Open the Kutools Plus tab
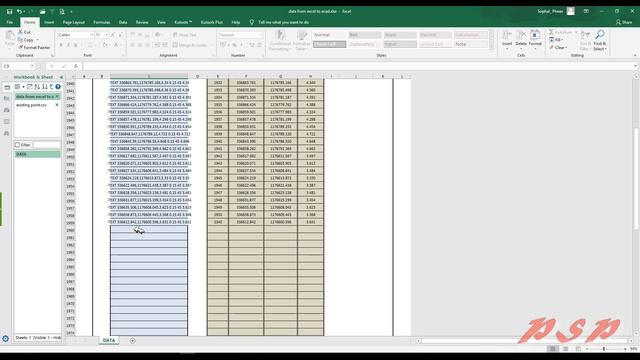640x360 pixels. tap(211, 22)
